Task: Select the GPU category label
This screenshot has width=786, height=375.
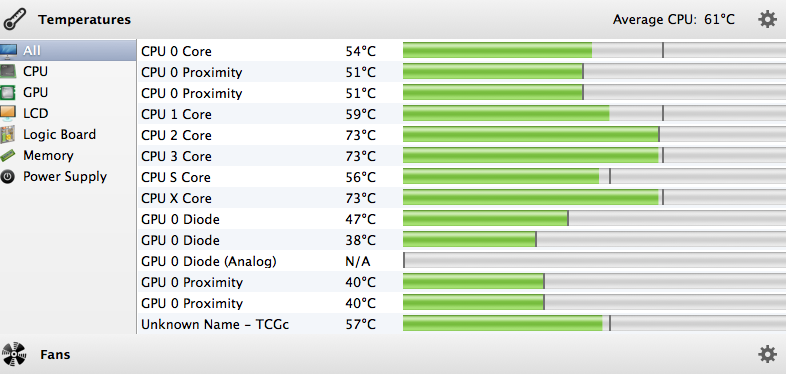Action: click(36, 93)
